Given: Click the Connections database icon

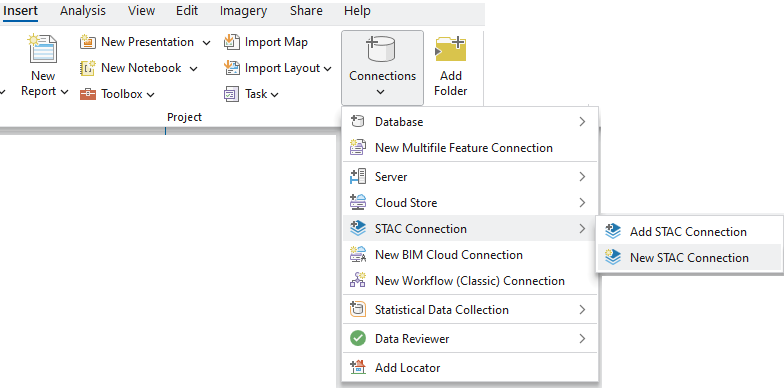Looking at the screenshot, I should point(381,50).
